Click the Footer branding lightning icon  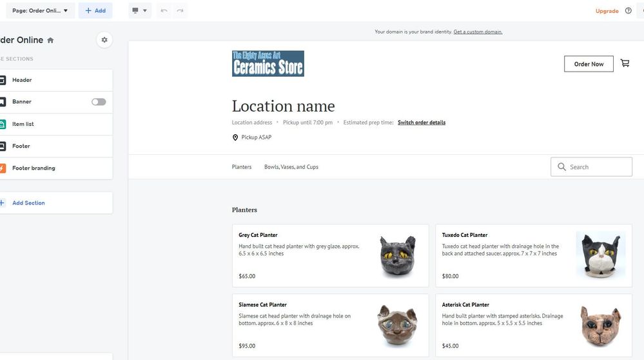(x=3, y=168)
